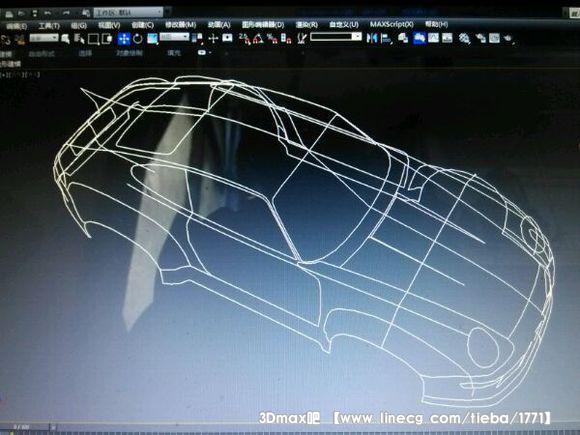Click the Open File icon
This screenshot has width=580, height=435.
[x=21, y=14]
